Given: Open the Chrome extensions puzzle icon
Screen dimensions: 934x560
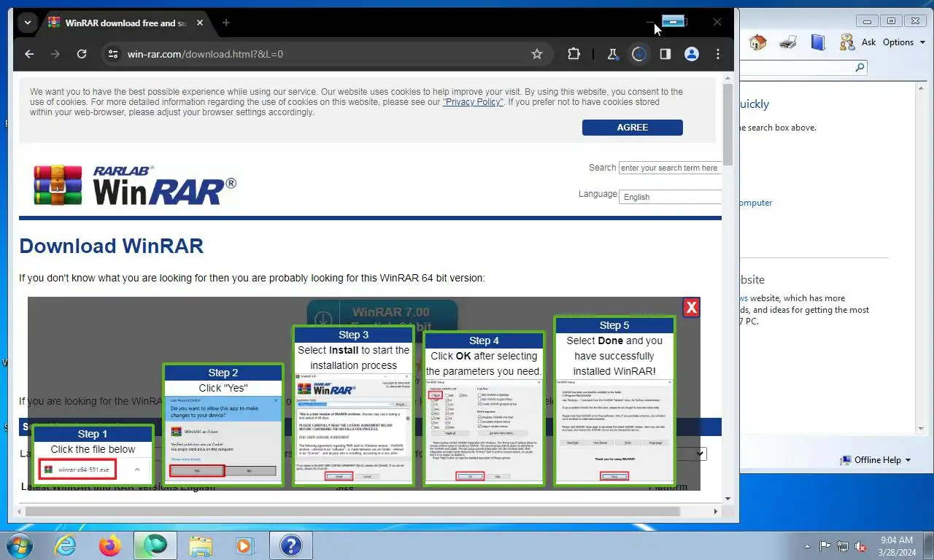Looking at the screenshot, I should pos(574,54).
